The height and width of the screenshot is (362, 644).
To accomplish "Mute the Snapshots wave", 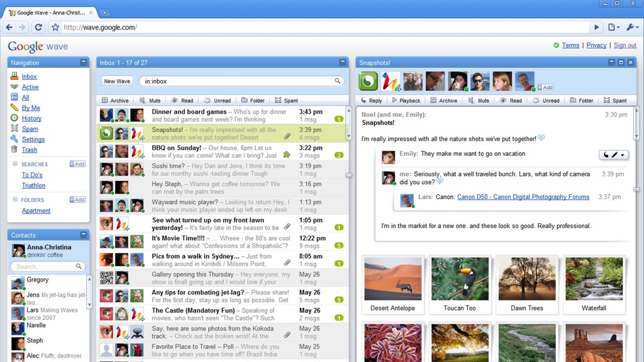I will (479, 101).
